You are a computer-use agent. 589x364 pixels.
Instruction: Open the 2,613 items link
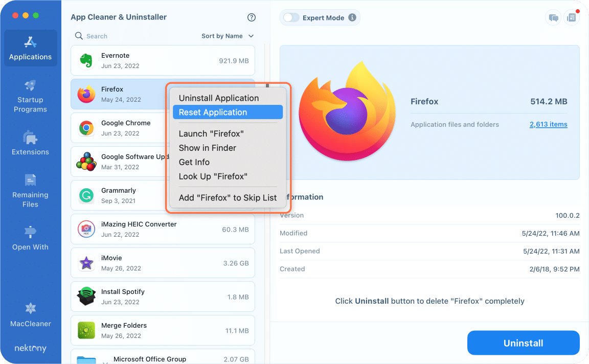coord(549,124)
